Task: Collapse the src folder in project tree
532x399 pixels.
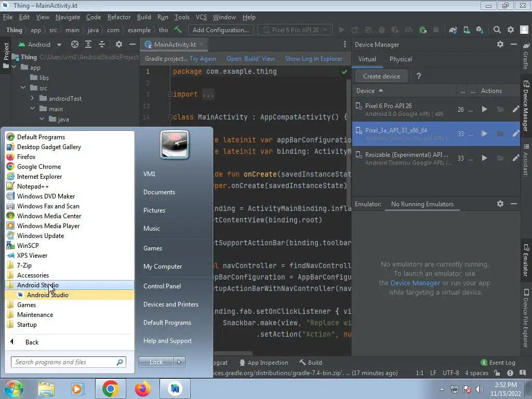Action: pyautogui.click(x=23, y=88)
